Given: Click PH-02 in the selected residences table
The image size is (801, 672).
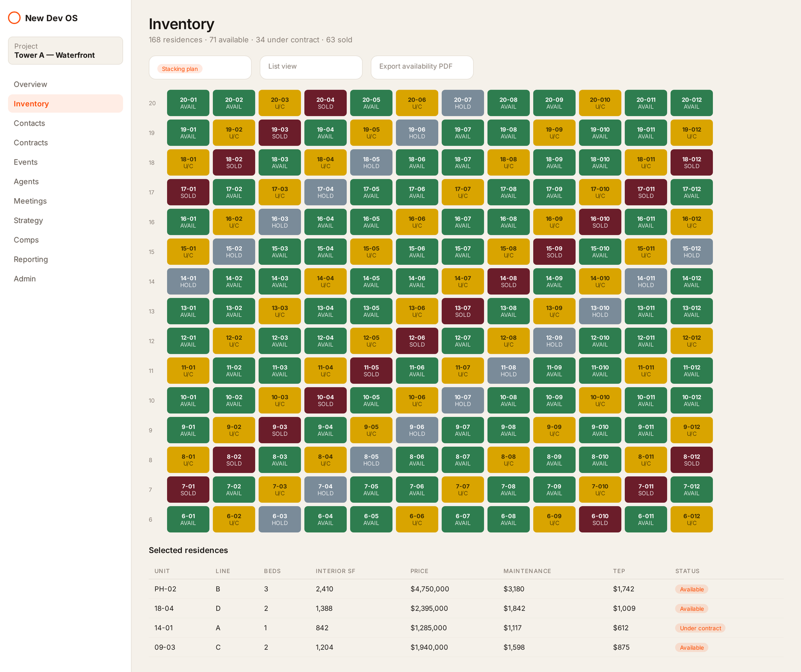Looking at the screenshot, I should pyautogui.click(x=165, y=589).
